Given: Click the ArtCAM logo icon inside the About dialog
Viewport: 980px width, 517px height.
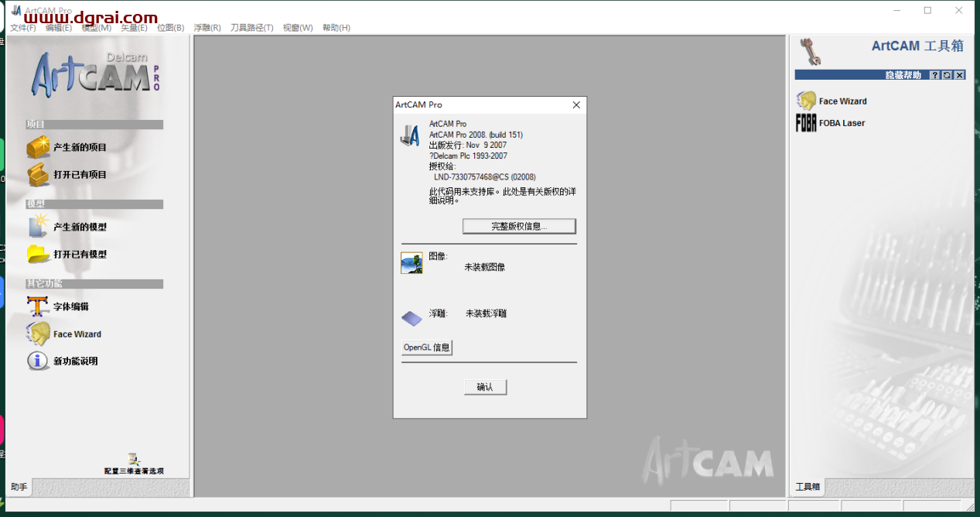Looking at the screenshot, I should click(410, 135).
